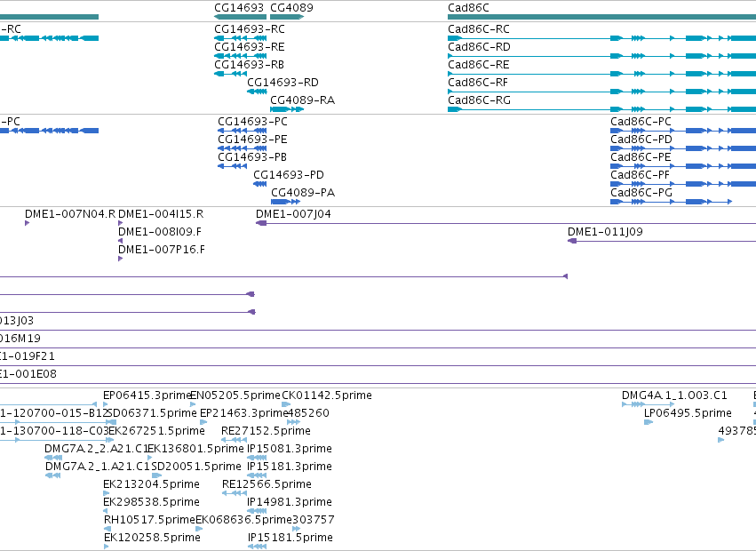
Task: Click the CG14693-RD transcript label
Action: coord(283,83)
